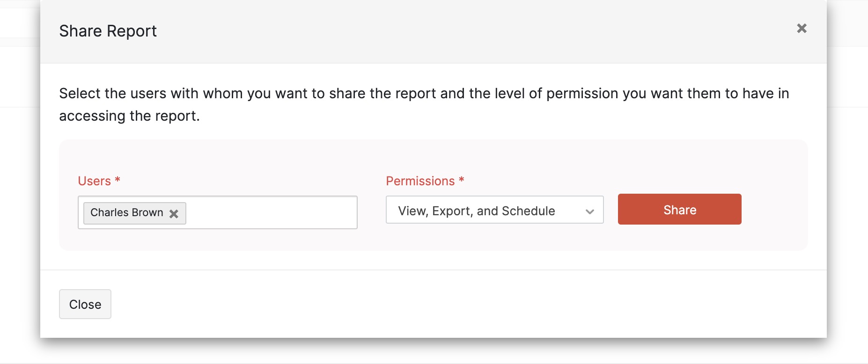Image resolution: width=868 pixels, height=364 pixels.
Task: Click the Charles Brown user chip
Action: (x=126, y=213)
